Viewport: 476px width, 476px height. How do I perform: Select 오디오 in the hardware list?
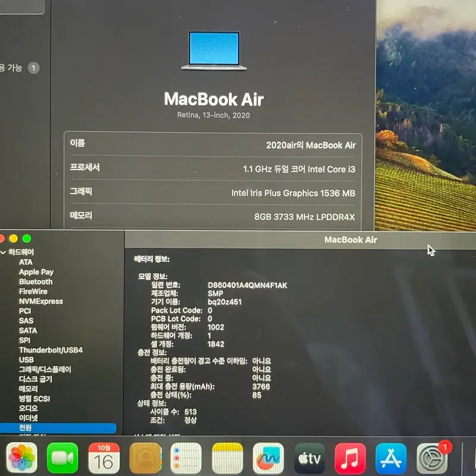pos(28,408)
